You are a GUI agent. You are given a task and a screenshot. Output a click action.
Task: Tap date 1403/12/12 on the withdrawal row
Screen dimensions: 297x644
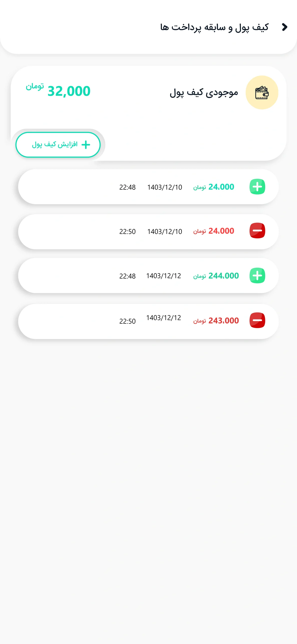pyautogui.click(x=164, y=318)
